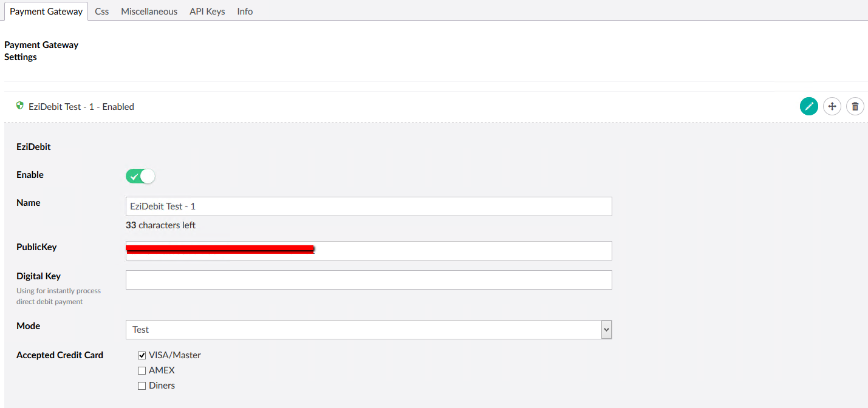Click the trash delete icon
Image resolution: width=868 pixels, height=408 pixels.
[x=855, y=106]
